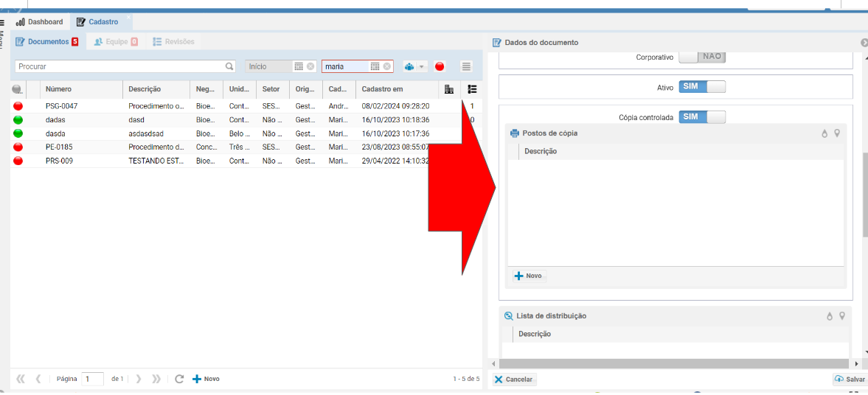868x395 pixels.
Task: Click the revisions list column header icon
Action: (472, 89)
